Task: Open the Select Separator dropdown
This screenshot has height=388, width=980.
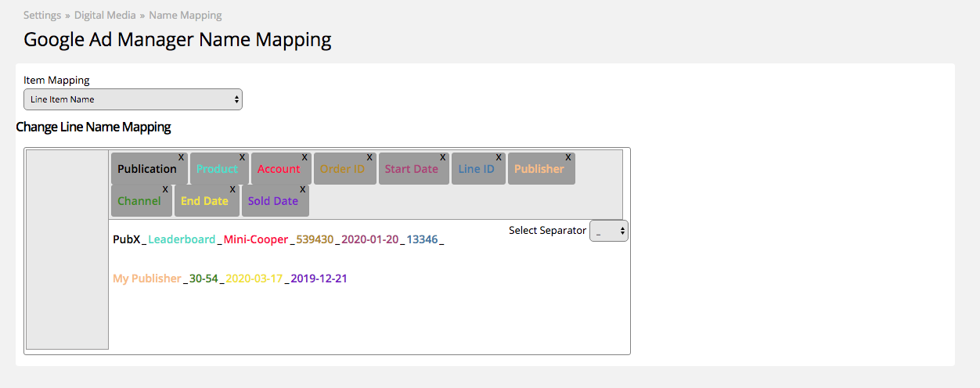Action: tap(608, 231)
